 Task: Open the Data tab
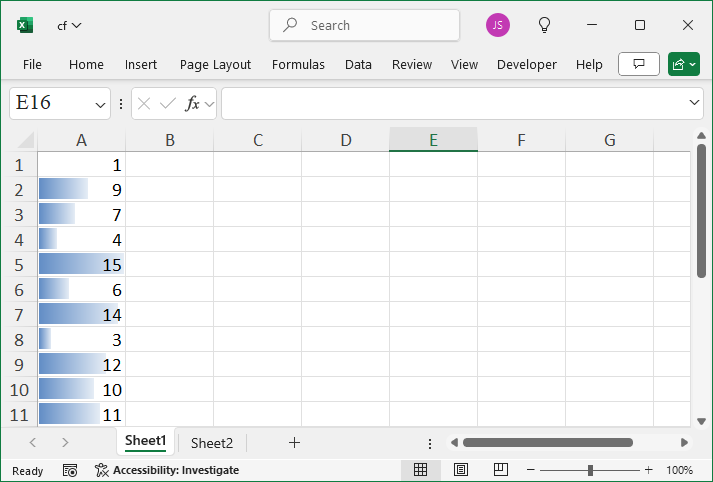(x=358, y=65)
